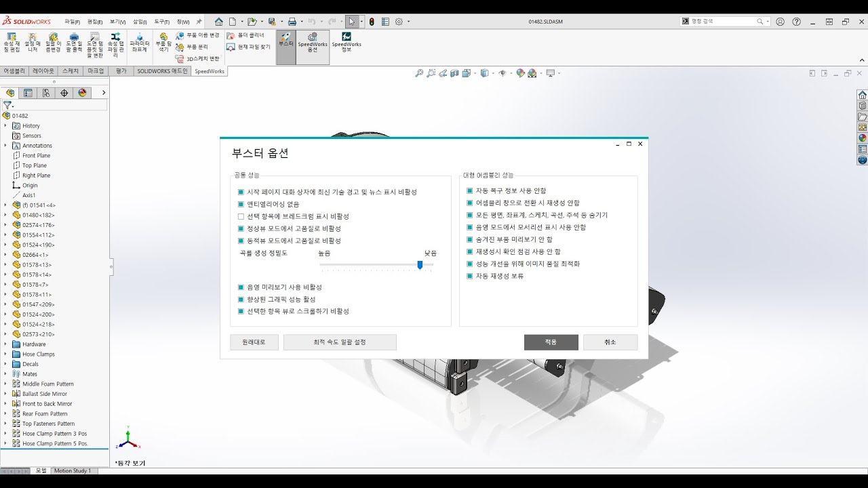The width and height of the screenshot is (868, 488).
Task: Switch to the 어셈블리 tab
Action: tap(14, 70)
